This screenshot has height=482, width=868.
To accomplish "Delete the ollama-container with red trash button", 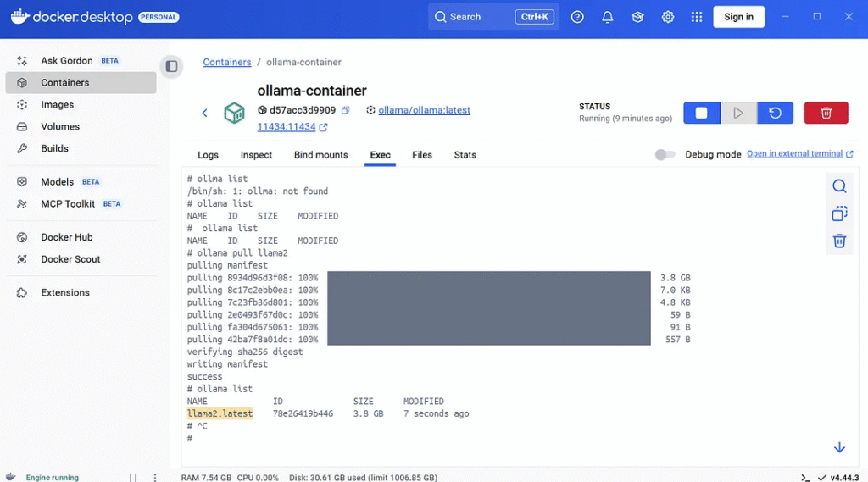I will pos(826,113).
